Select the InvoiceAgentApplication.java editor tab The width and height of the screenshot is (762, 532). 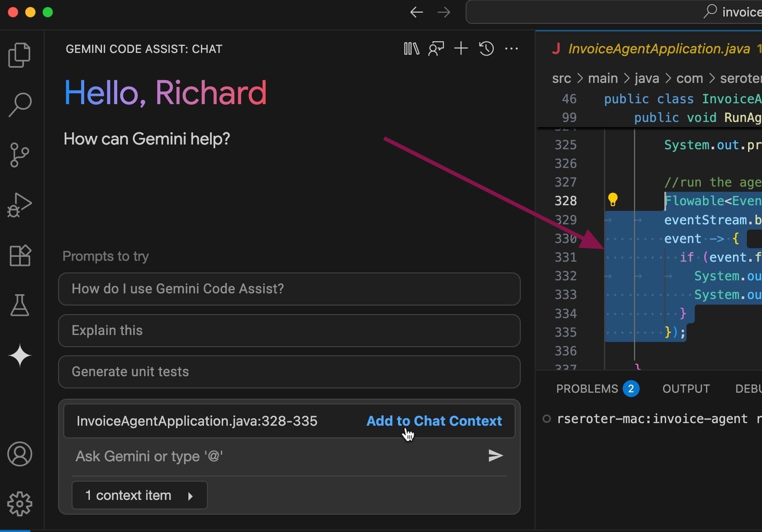tap(659, 49)
